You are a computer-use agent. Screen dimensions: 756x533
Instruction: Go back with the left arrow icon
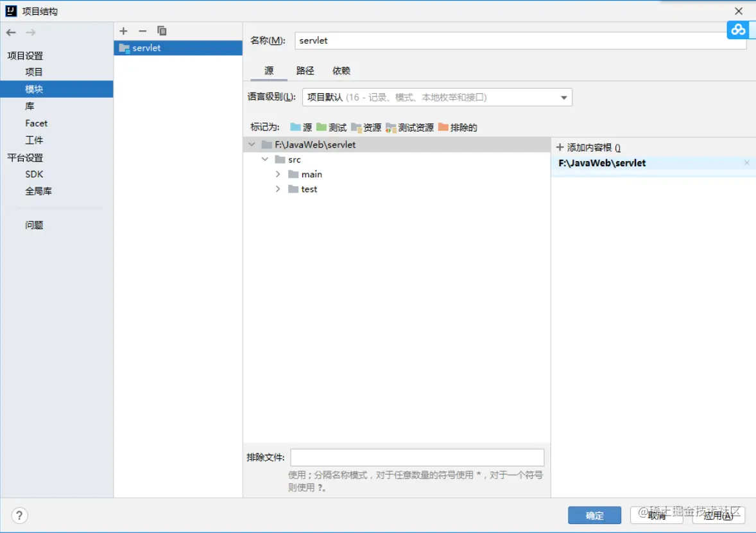pos(11,32)
